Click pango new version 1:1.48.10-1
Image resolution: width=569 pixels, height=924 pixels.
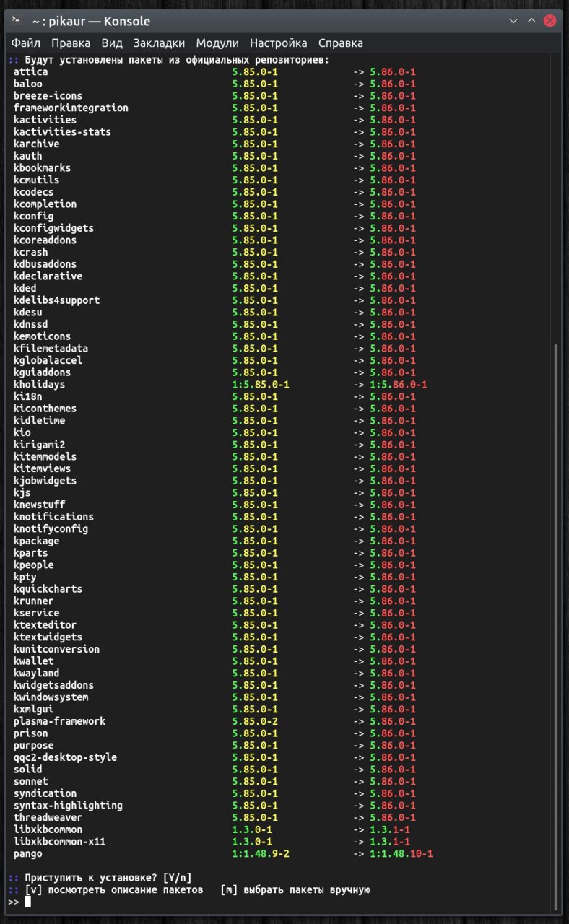point(401,854)
